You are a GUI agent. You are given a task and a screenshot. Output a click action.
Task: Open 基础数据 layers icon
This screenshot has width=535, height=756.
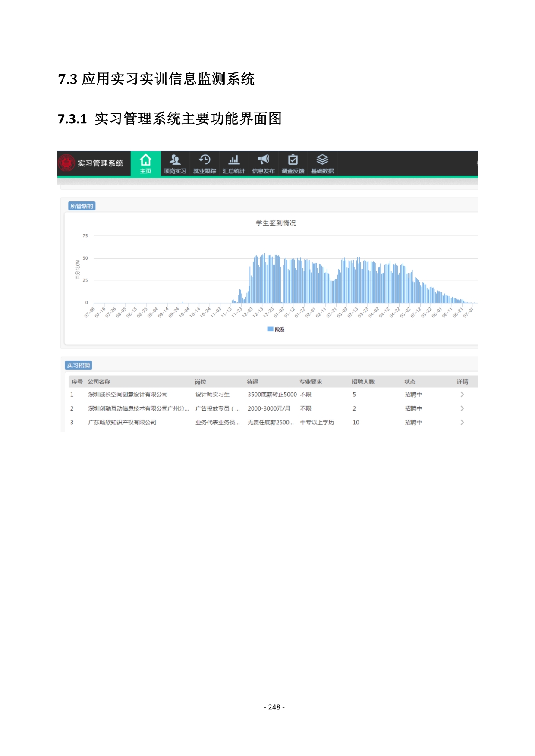coord(322,160)
